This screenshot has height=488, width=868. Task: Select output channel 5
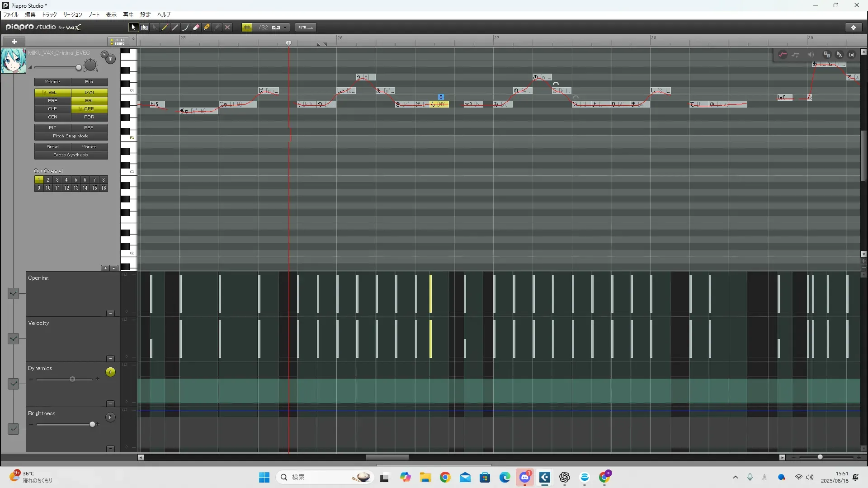(75, 180)
